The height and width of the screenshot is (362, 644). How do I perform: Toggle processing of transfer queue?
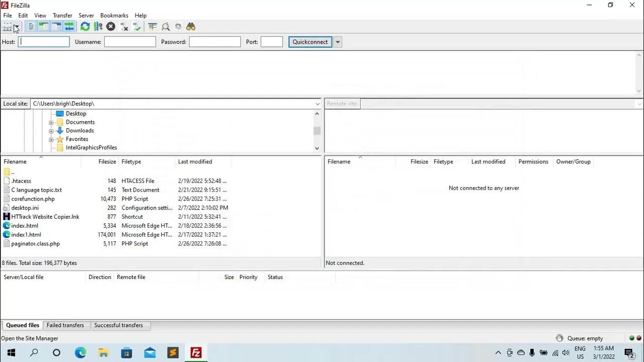98,27
